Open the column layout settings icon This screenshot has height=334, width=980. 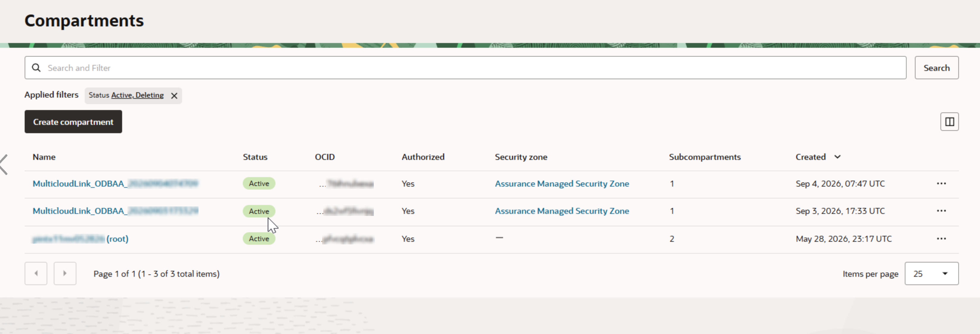point(949,122)
